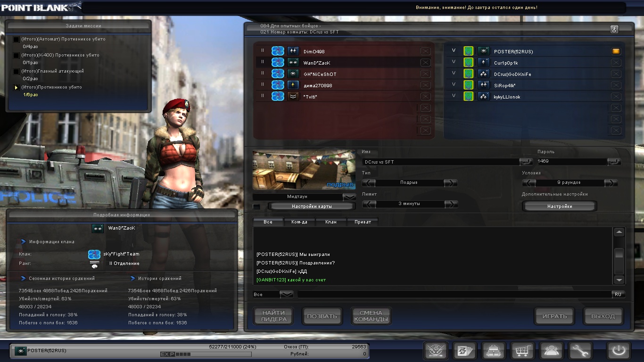The image size is (644, 362).
Task: Click rank icon beside POSTER(52RUS) in bottom bar
Action: pos(20,351)
